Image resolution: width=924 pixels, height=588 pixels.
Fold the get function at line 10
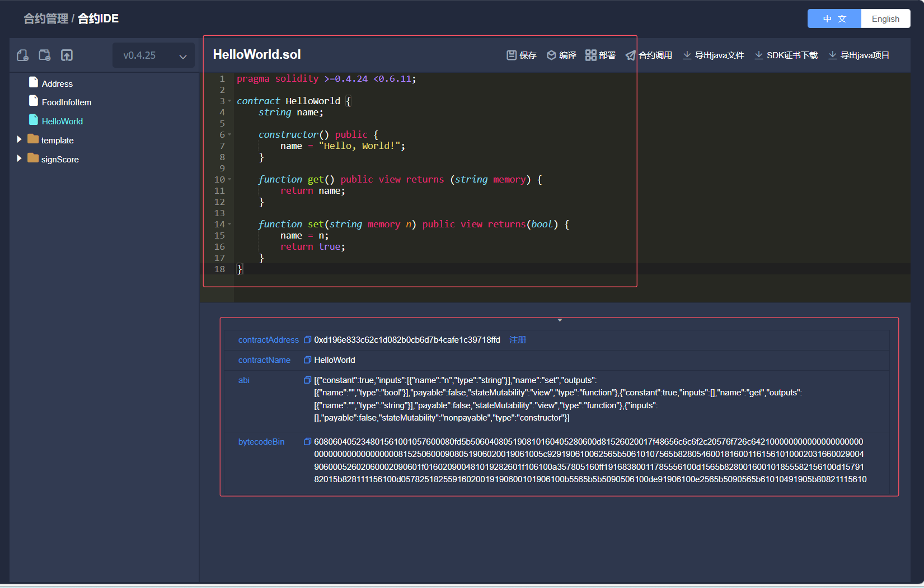click(x=229, y=179)
